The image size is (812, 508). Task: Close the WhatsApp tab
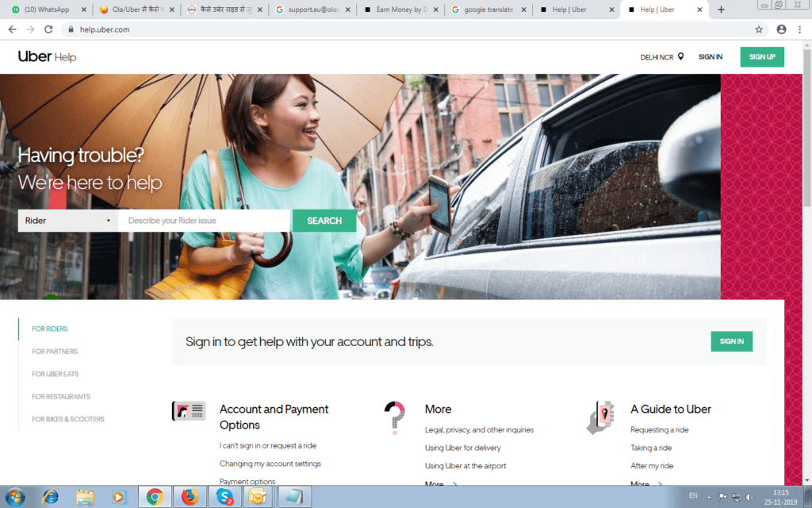point(84,10)
